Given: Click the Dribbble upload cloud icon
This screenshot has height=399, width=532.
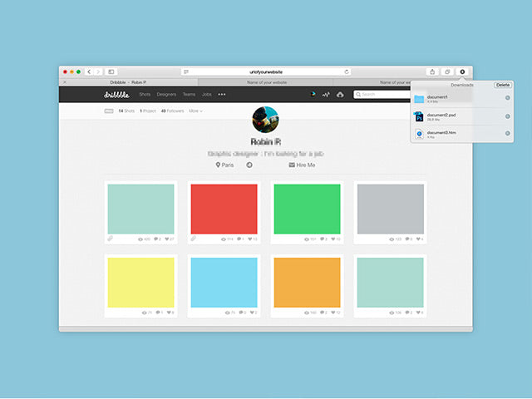Looking at the screenshot, I should point(340,95).
